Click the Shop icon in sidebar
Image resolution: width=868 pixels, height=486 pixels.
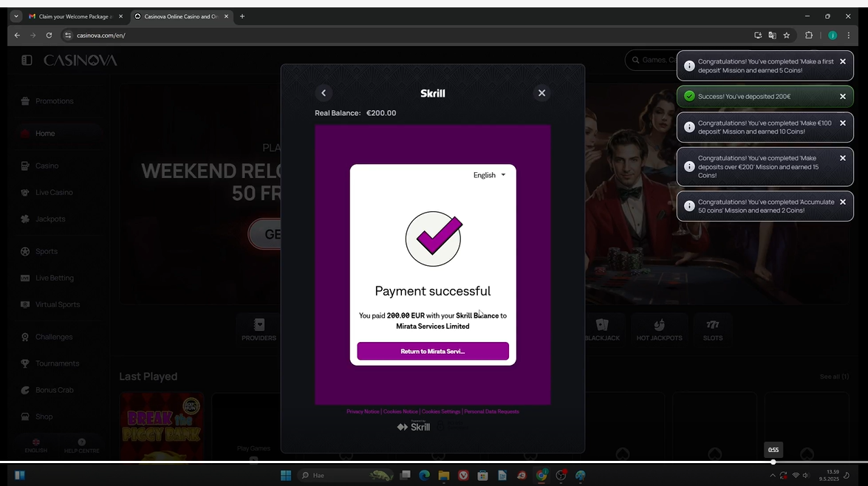tap(25, 417)
